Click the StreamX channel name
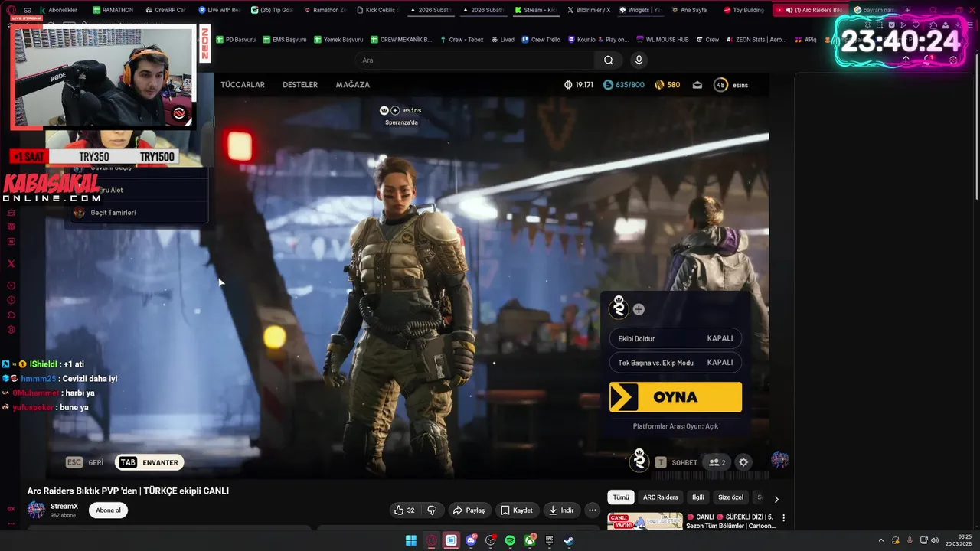 pos(64,506)
